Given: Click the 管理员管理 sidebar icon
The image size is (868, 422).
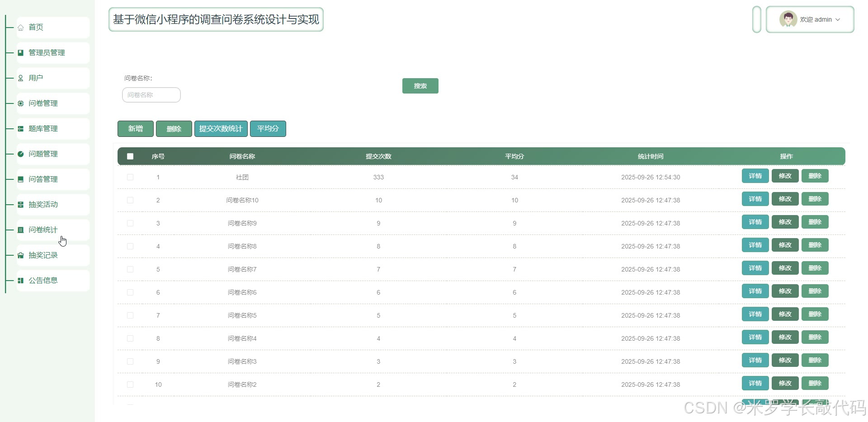Looking at the screenshot, I should click(21, 53).
